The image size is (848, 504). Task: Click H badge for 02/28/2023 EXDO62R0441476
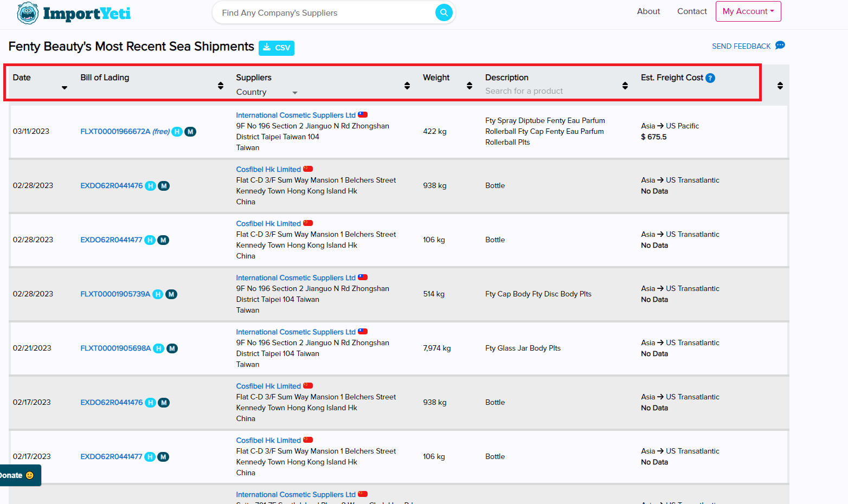151,186
